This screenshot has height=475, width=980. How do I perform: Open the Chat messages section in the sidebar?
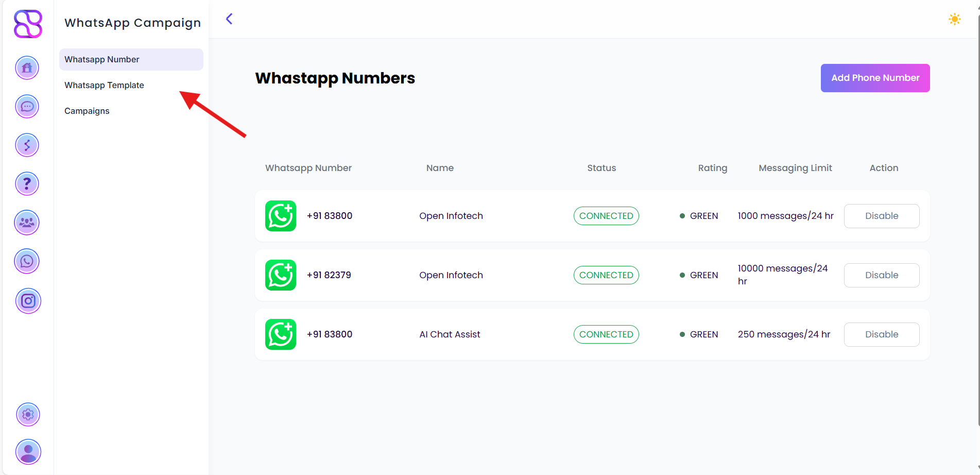coord(27,107)
